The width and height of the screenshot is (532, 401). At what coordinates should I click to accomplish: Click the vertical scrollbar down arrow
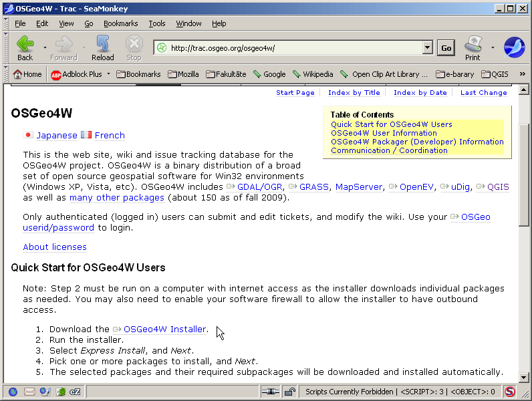(524, 377)
